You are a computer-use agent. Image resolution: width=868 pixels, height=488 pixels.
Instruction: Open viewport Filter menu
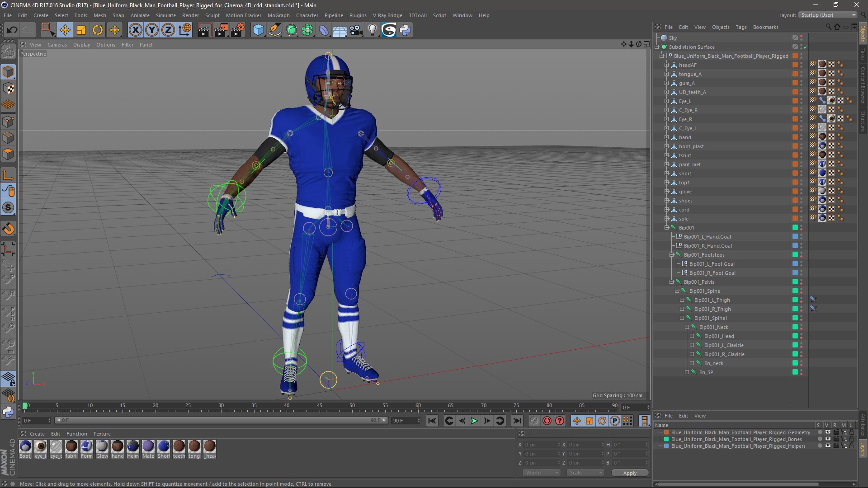click(x=127, y=45)
